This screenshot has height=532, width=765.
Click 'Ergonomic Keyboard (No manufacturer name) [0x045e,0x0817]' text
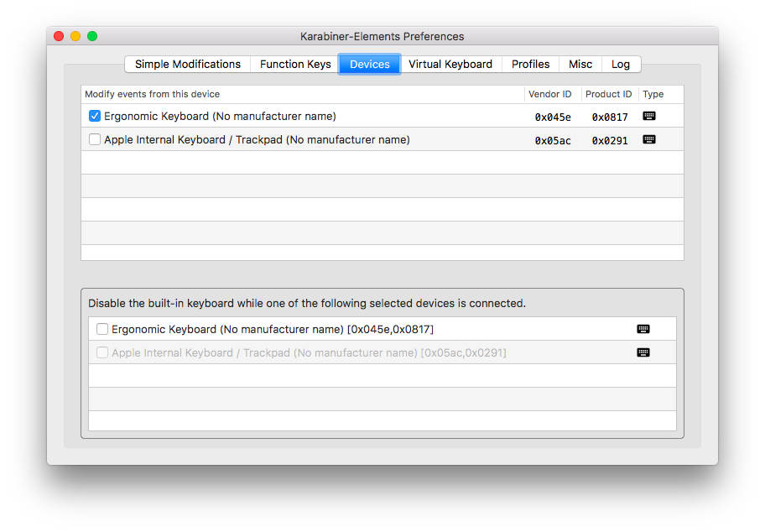[x=273, y=330]
